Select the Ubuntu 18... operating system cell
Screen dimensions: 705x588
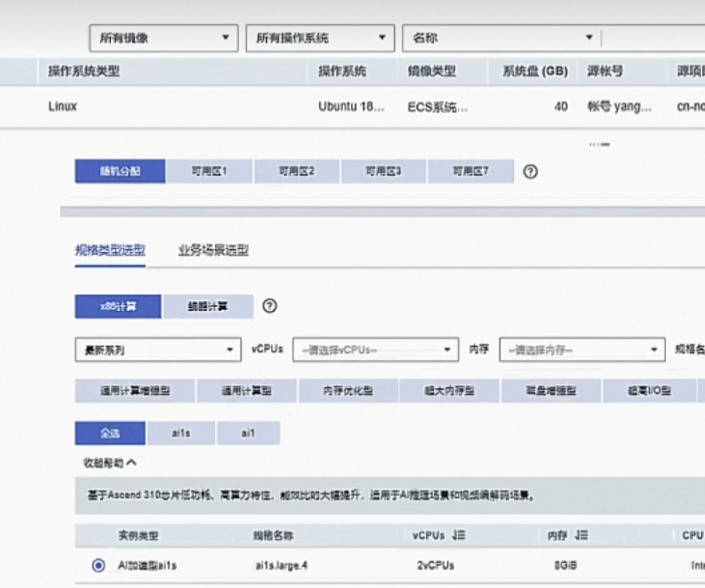pyautogui.click(x=351, y=107)
